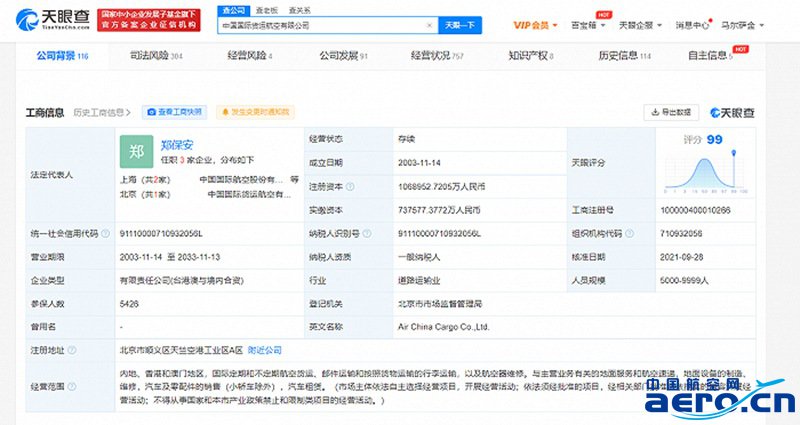Open the 马尔萨金 account dropdown
Image resolution: width=800 pixels, height=425 pixels.
click(x=742, y=25)
